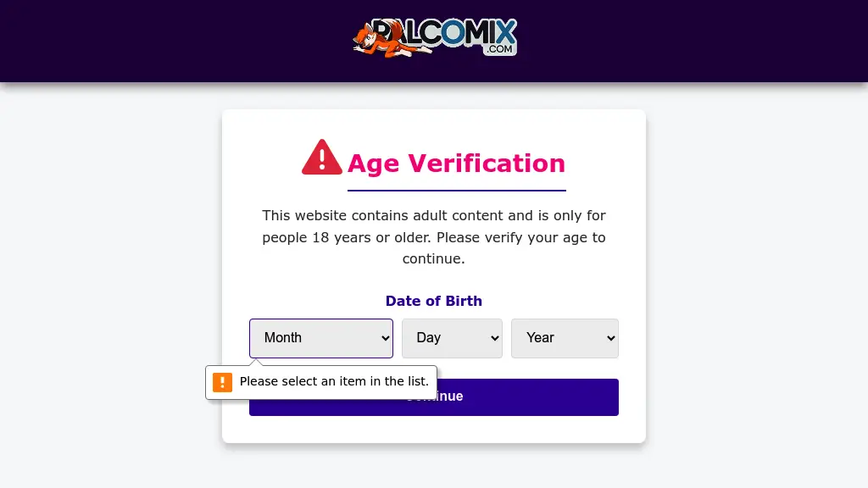Open the Day dropdown

(x=451, y=338)
